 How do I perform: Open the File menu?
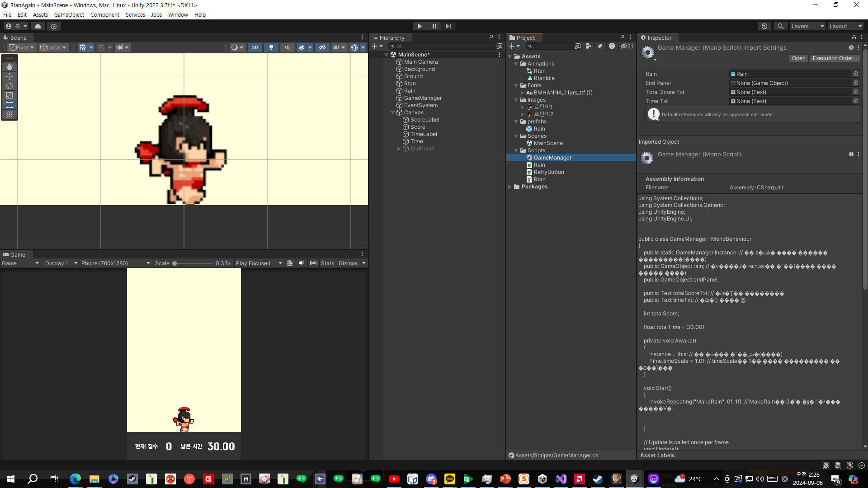(7, 14)
